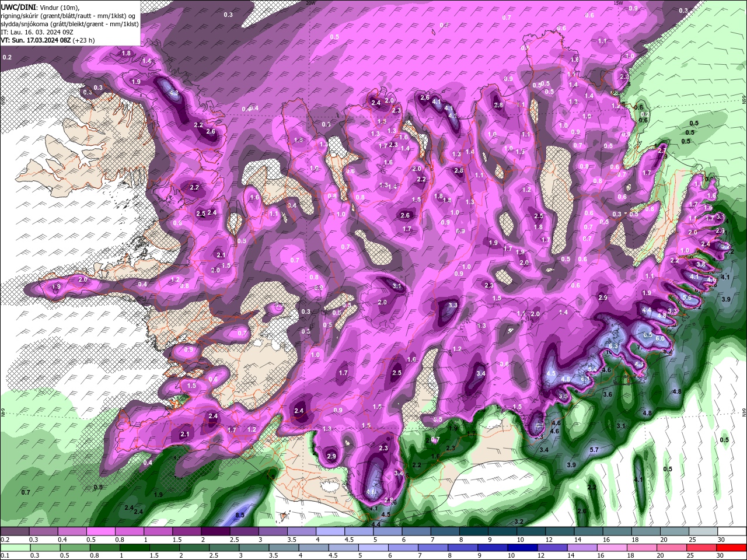Click the '6.5' precipitation value on the map
Image resolution: width=747 pixels, height=560 pixels.
(x=647, y=335)
